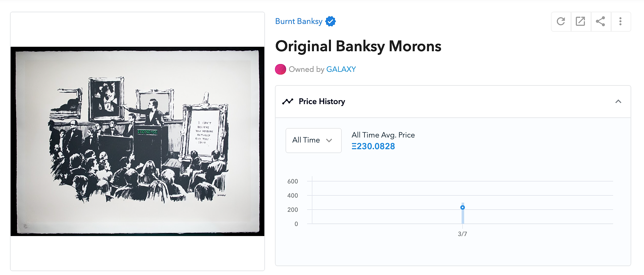Select the blue chart data point
The width and height of the screenshot is (644, 275).
pos(463,207)
